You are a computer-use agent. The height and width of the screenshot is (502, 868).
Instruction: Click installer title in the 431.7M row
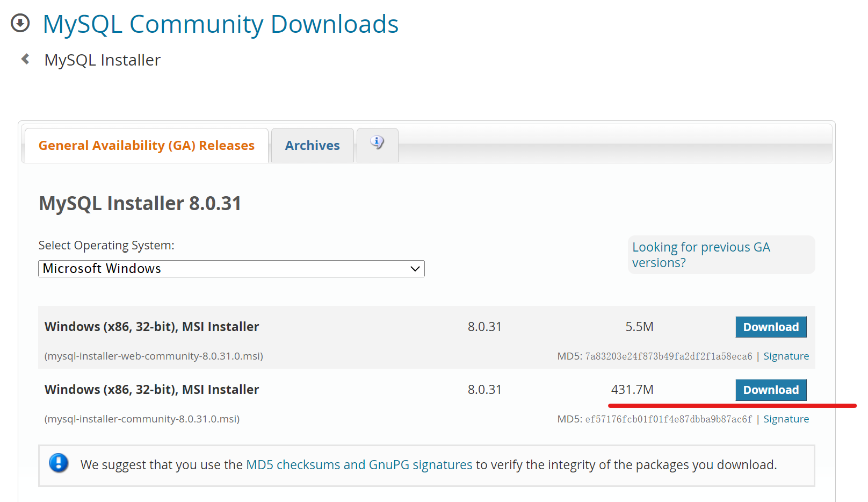point(151,390)
